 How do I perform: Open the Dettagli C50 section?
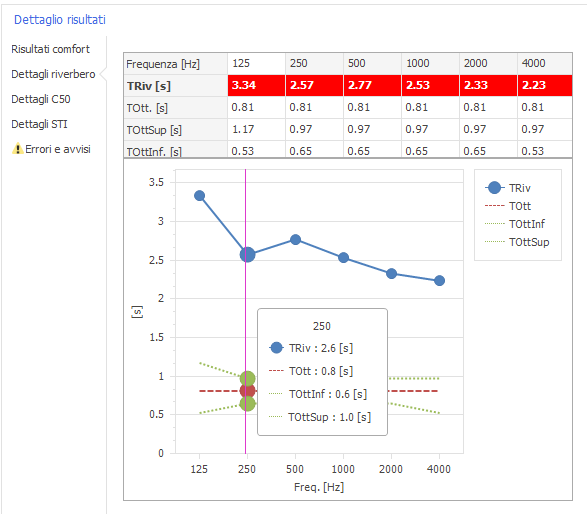pyautogui.click(x=41, y=99)
